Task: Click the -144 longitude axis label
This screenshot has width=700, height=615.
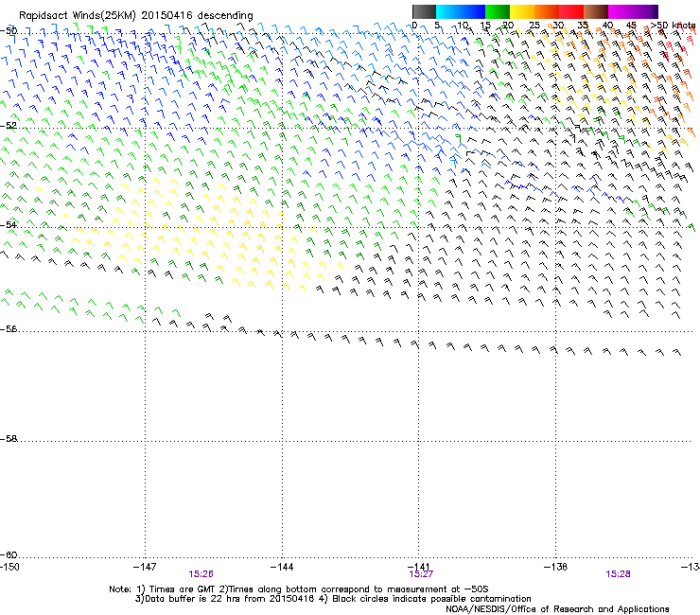Action: (x=282, y=567)
